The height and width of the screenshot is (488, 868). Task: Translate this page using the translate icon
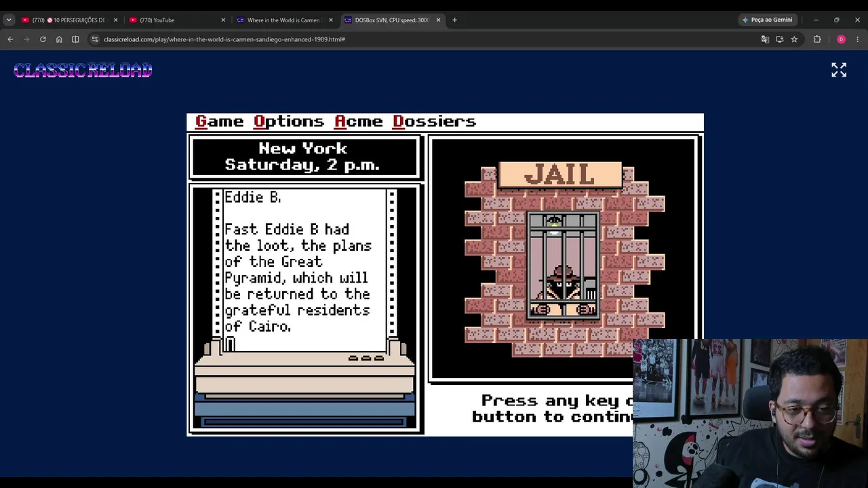pos(765,39)
